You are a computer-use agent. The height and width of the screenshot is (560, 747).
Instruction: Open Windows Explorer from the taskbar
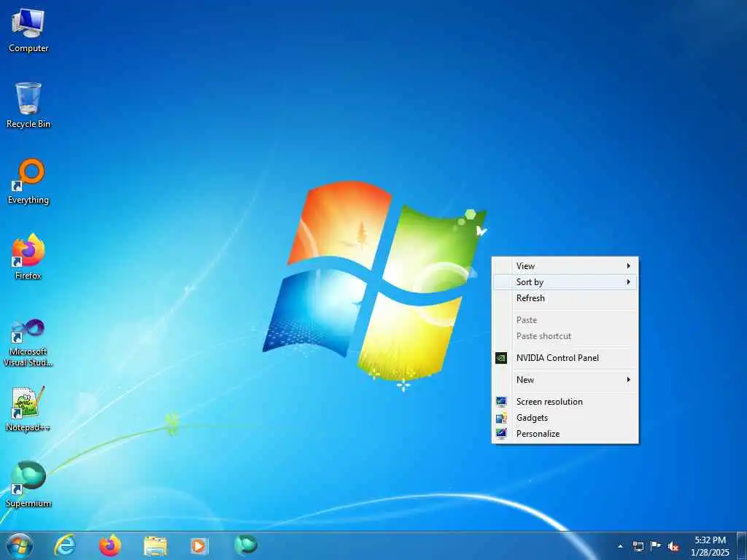coord(155,546)
